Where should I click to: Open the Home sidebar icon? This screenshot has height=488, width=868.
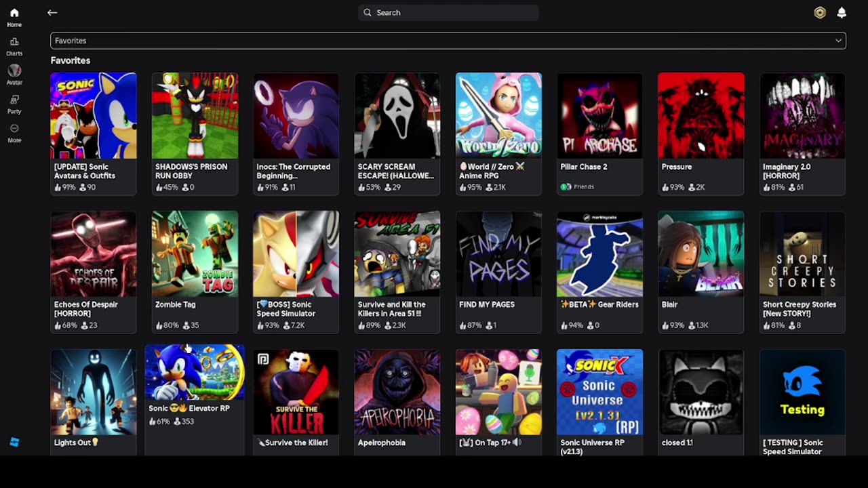(x=14, y=13)
